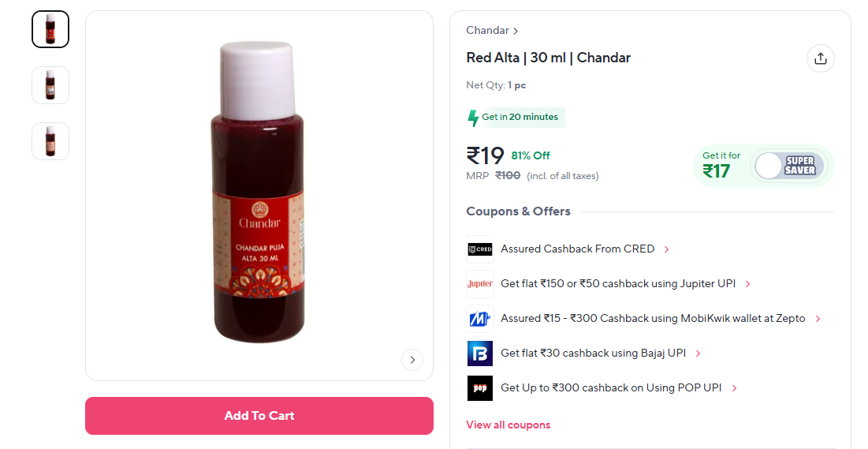Image resolution: width=868 pixels, height=449 pixels.
Task: Click the Jupiter UPI logo icon
Action: coord(479,284)
